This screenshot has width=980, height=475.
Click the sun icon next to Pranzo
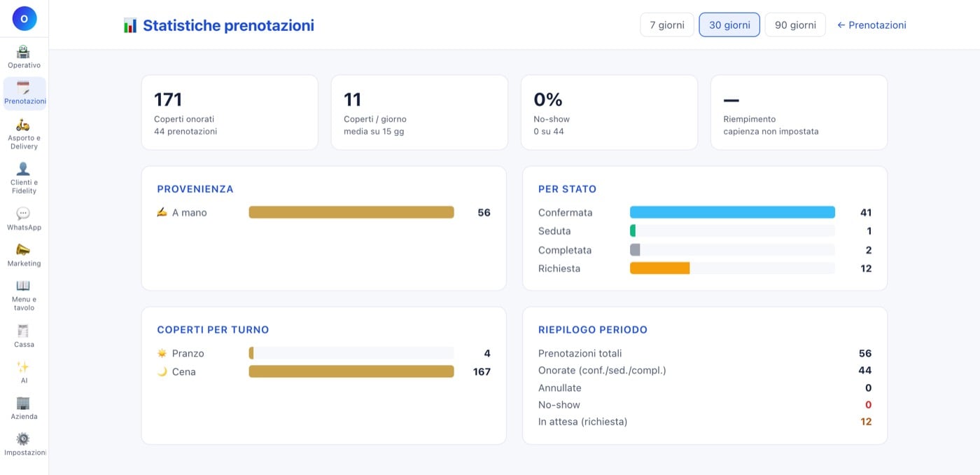[x=162, y=353]
